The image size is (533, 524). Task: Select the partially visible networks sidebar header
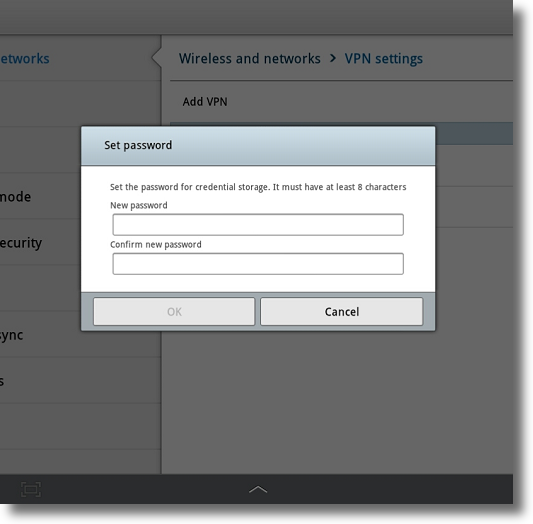pos(25,58)
